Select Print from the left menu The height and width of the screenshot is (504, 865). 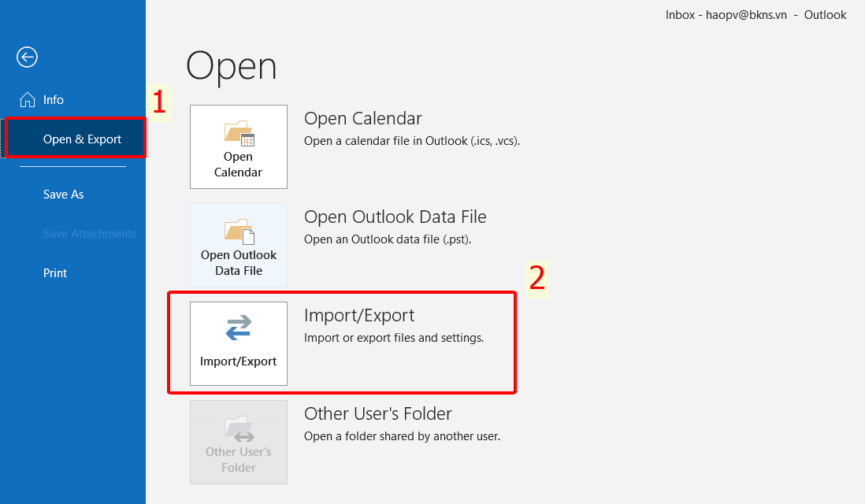coord(55,272)
